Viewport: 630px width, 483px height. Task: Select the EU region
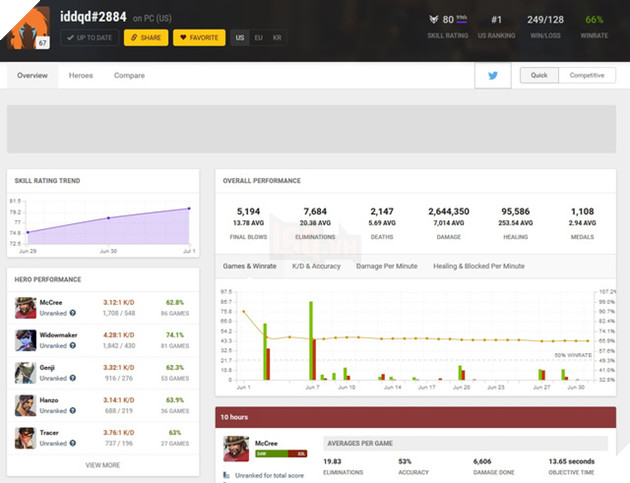coord(258,38)
